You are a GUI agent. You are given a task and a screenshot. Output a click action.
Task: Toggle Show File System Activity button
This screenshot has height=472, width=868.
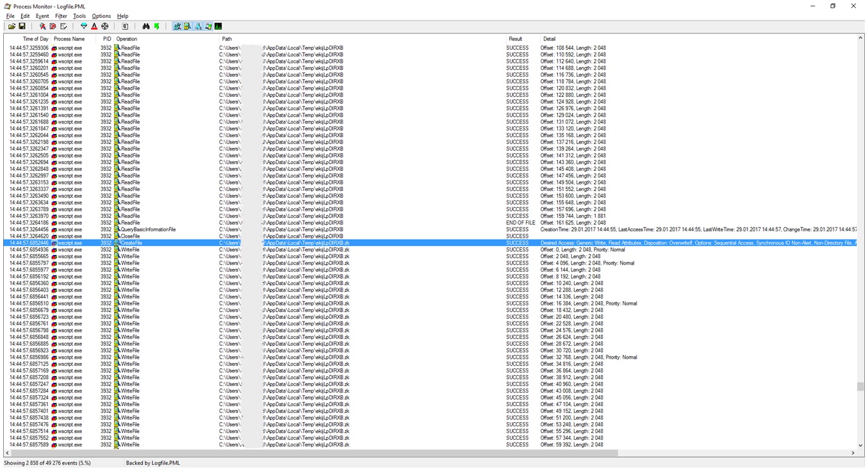(x=187, y=26)
